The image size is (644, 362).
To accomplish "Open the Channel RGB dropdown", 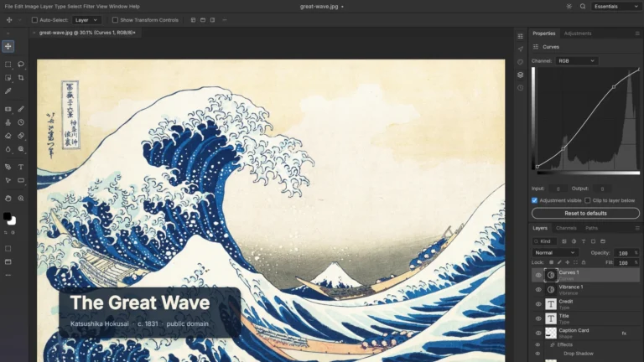I will click(577, 60).
